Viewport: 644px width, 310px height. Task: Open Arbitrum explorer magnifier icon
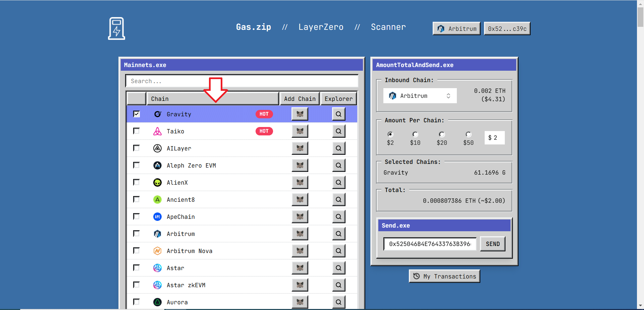tap(339, 234)
